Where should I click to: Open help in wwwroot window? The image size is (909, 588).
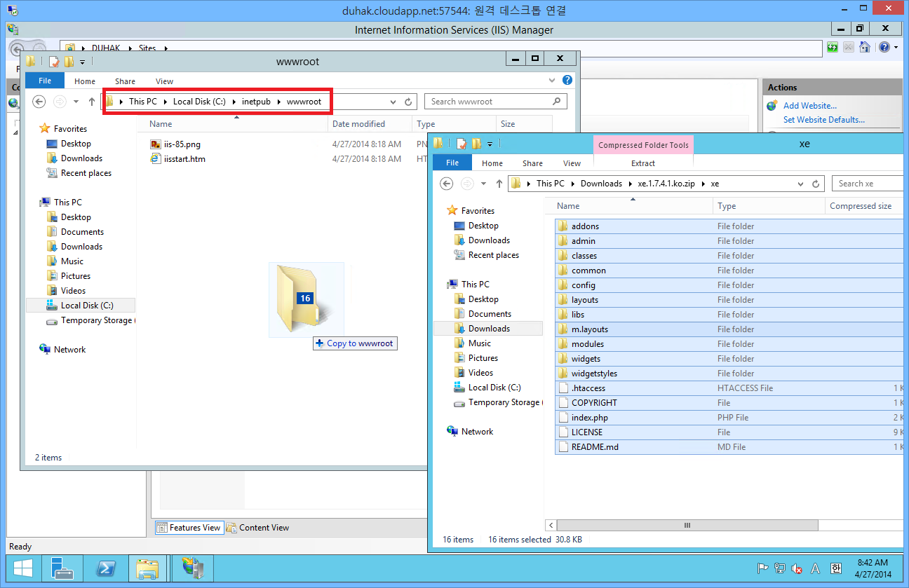[567, 81]
